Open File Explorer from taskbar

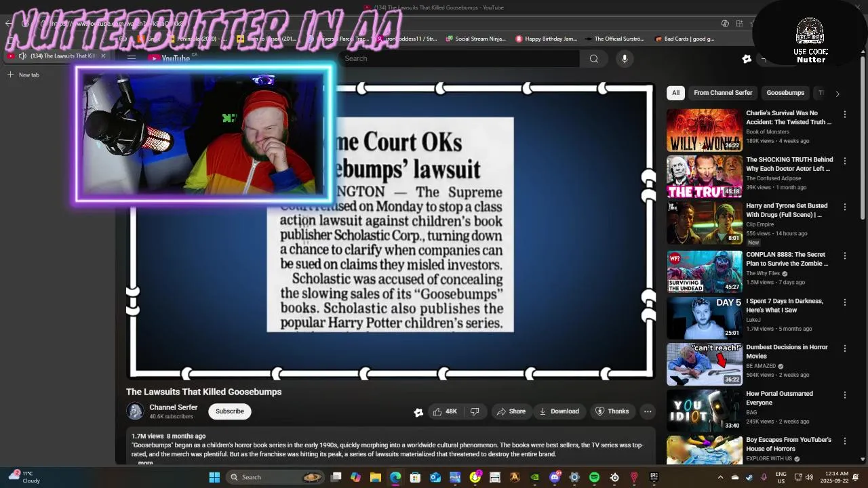(375, 477)
